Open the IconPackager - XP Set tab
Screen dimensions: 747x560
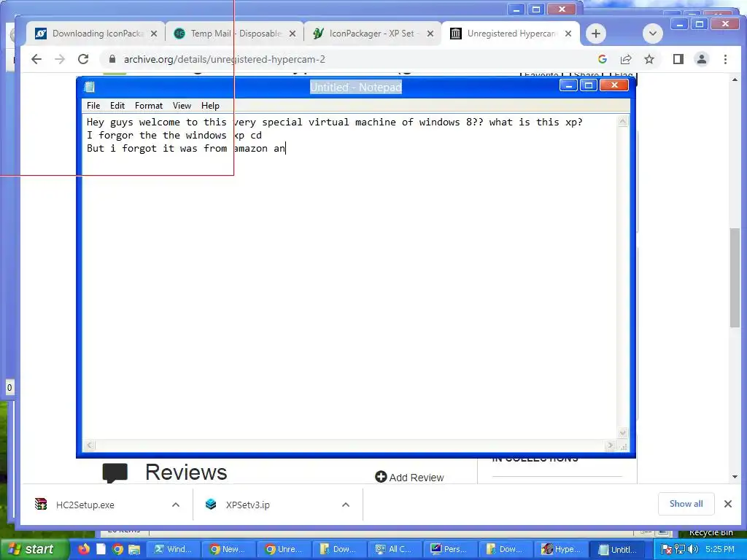coord(371,34)
